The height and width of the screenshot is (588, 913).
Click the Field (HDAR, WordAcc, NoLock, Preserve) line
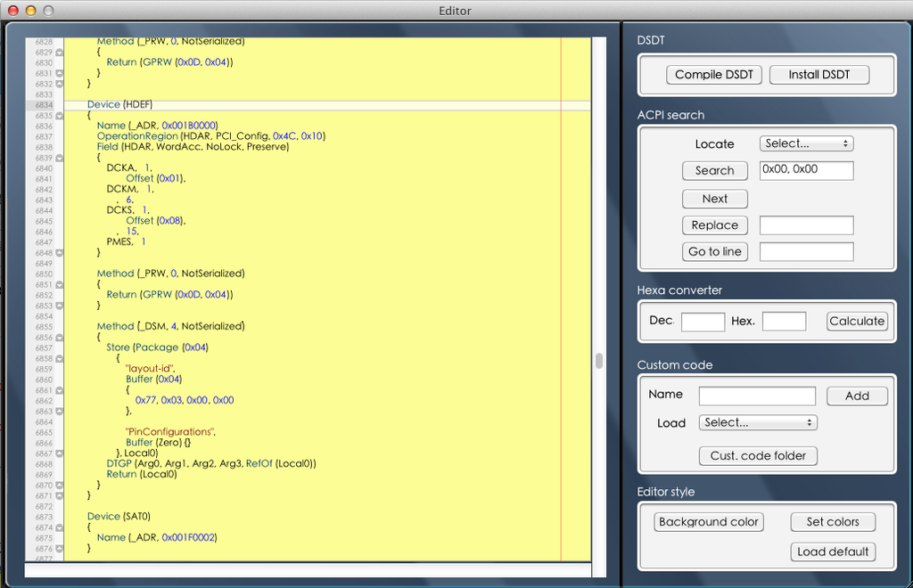[193, 147]
